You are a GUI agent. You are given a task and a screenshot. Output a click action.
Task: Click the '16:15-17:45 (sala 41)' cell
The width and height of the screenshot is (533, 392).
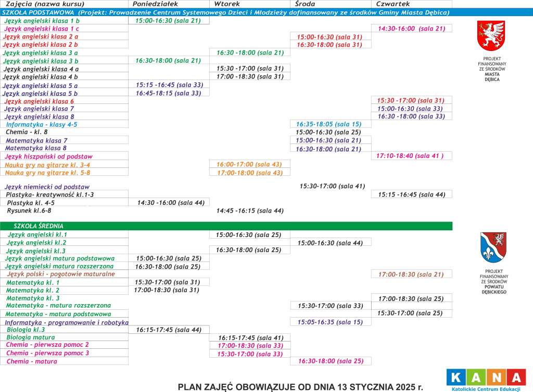pyautogui.click(x=250, y=338)
